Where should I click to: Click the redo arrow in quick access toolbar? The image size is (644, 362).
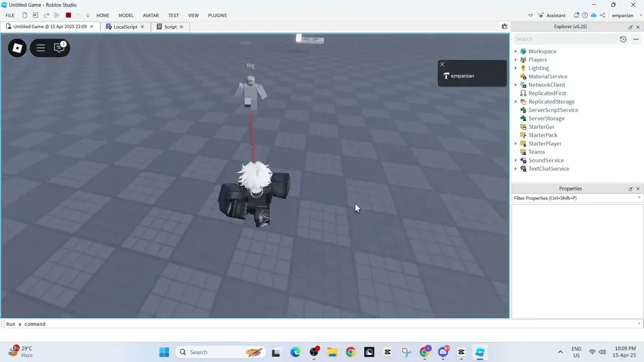[x=46, y=15]
